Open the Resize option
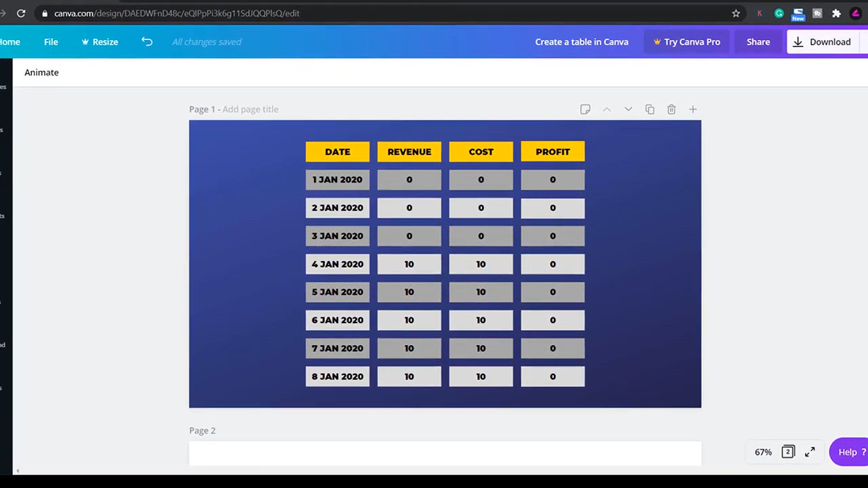Screen dimensions: 868x488 click(x=99, y=42)
